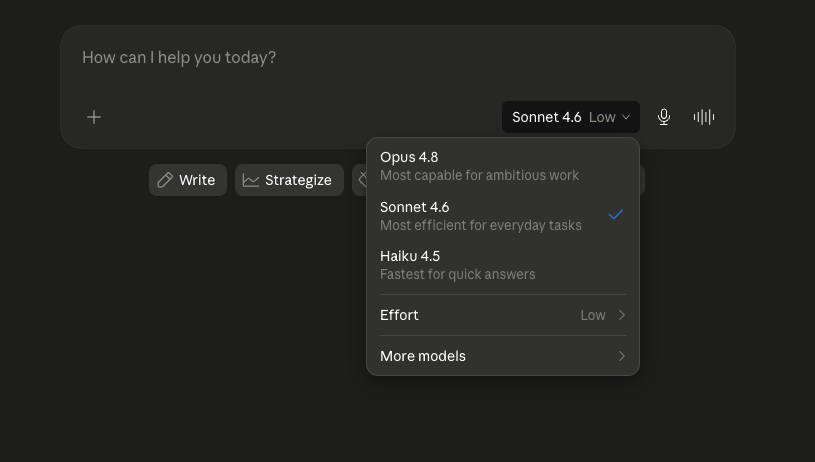Expand the Effort submenu

coord(503,315)
